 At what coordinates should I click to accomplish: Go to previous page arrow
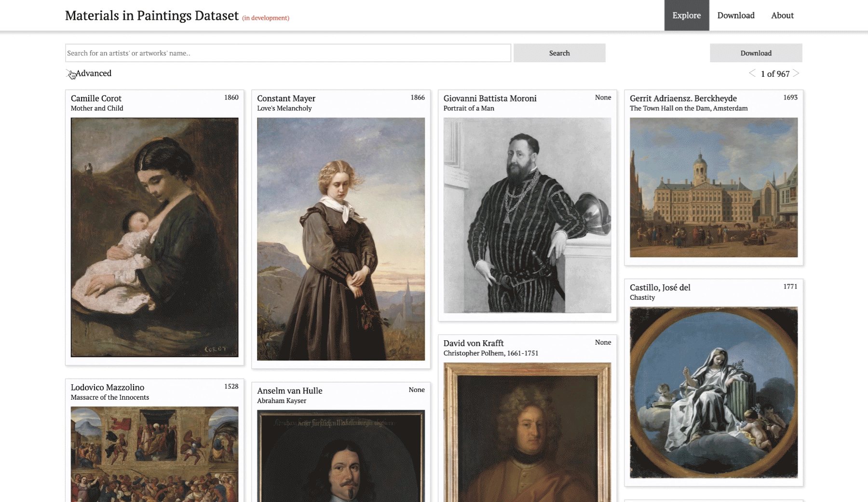tap(752, 73)
